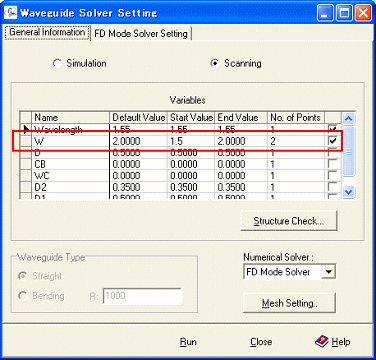Click the Run button
This screenshot has width=376, height=360.
click(188, 342)
